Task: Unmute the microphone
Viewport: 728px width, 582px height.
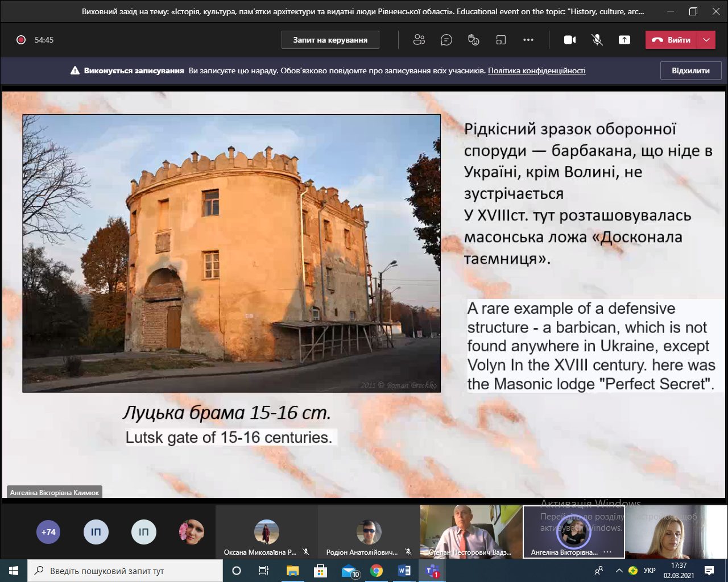Action: point(597,40)
